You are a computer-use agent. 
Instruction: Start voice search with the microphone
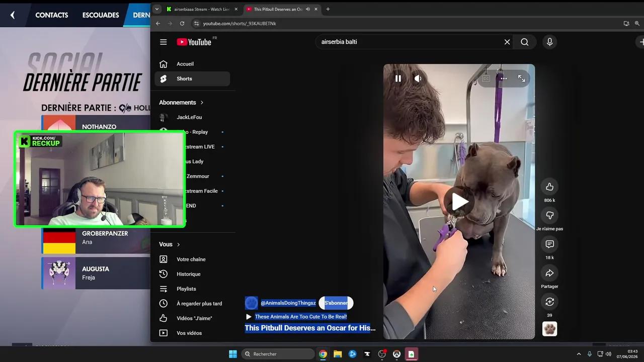549,42
